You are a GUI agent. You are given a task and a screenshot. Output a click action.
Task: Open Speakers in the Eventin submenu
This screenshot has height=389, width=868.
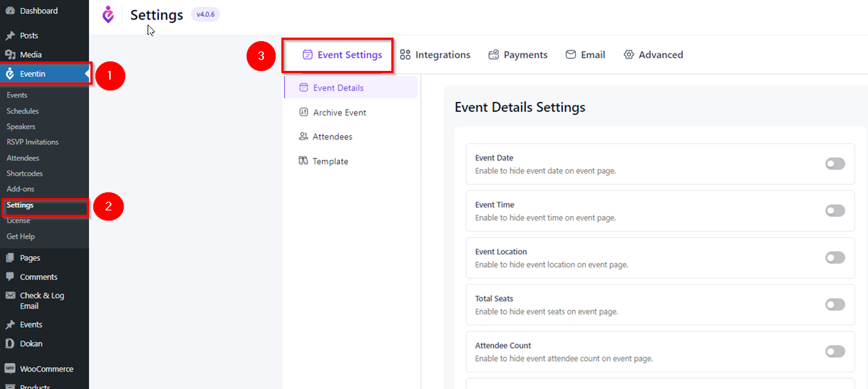coord(21,127)
